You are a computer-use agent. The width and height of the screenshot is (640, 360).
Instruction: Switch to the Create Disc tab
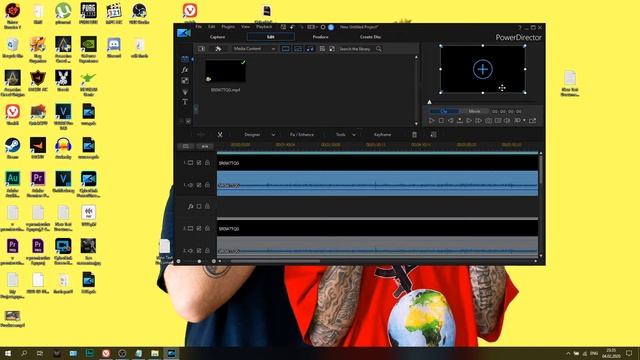(370, 37)
